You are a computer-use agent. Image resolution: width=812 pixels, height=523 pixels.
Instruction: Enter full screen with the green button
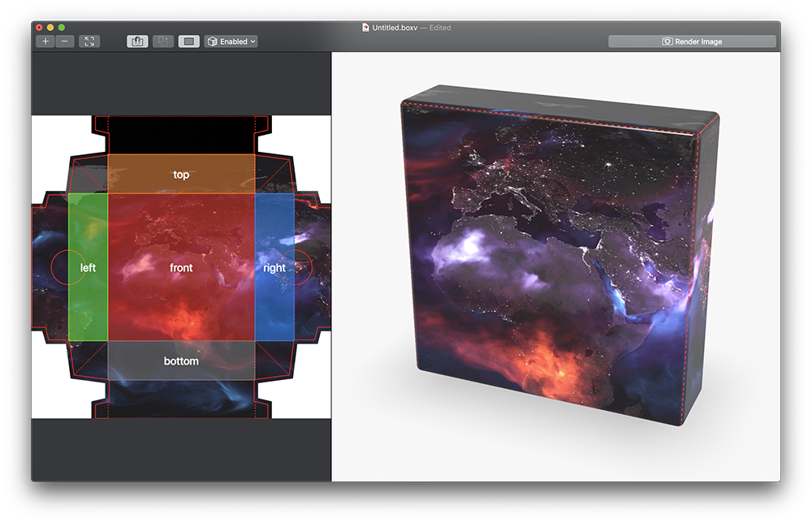pos(61,28)
